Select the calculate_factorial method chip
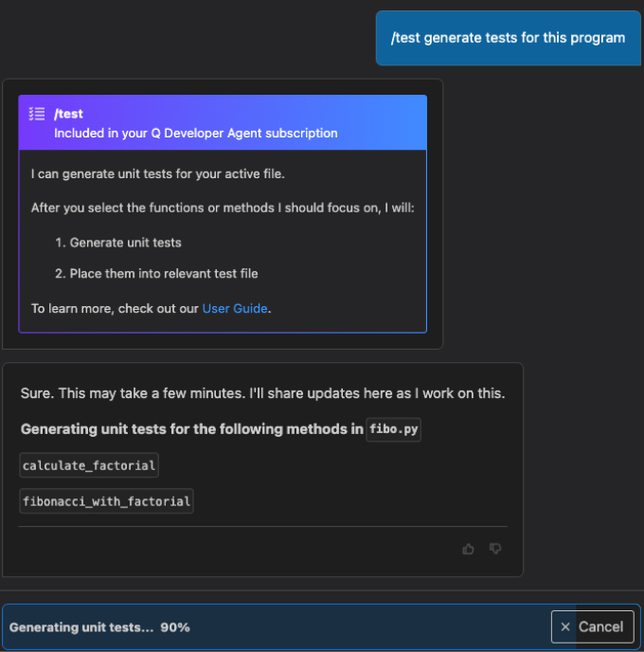Viewport: 644px width, 652px height. pyautogui.click(x=89, y=465)
